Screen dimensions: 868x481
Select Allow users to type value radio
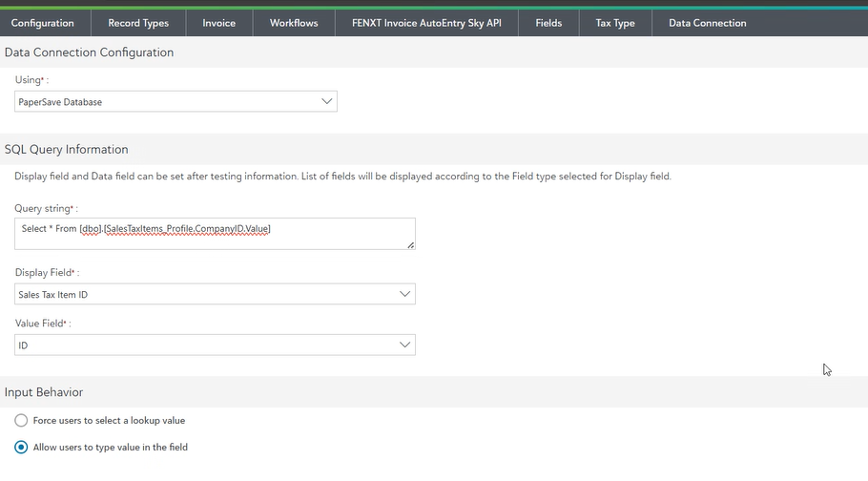[21, 448]
